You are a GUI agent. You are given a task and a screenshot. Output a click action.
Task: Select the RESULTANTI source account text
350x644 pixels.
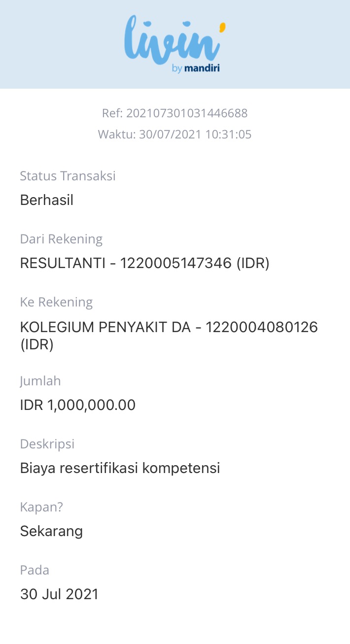click(x=144, y=263)
